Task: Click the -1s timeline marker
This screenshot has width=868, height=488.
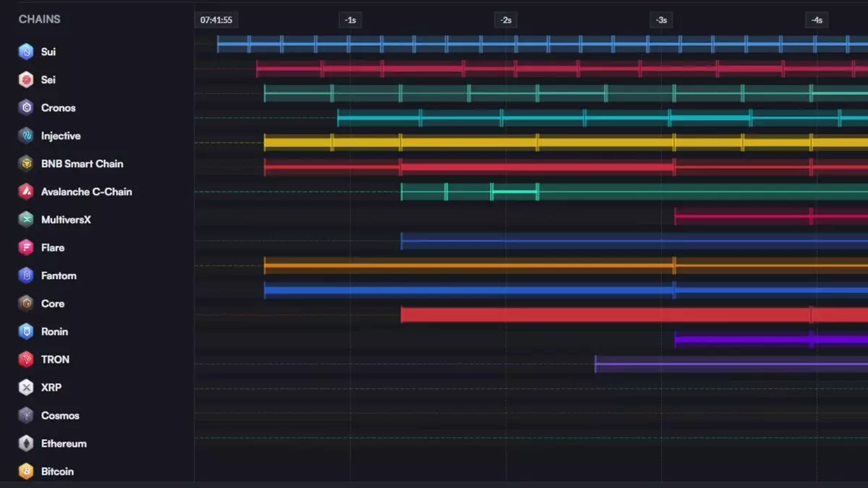Action: 350,20
